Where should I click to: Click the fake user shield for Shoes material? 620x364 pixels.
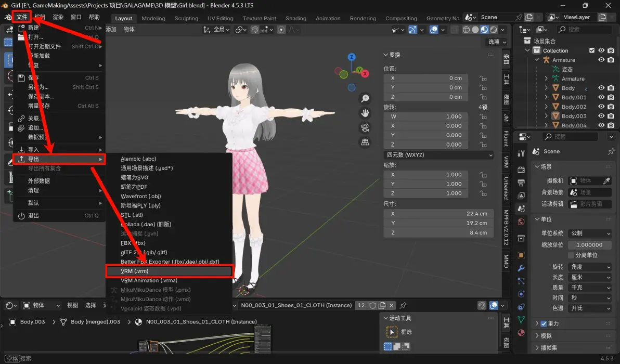click(372, 305)
